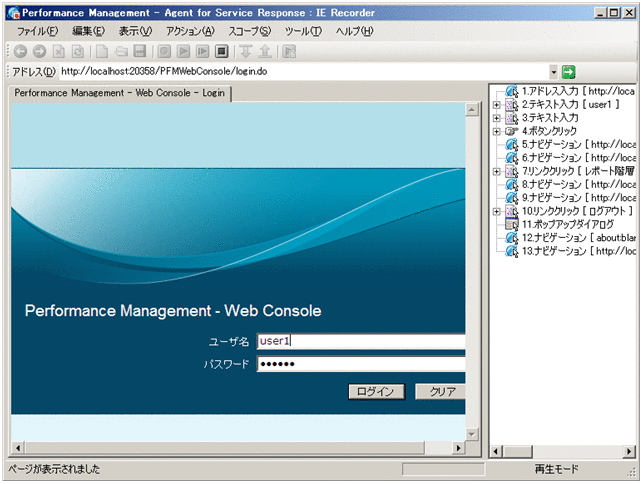Image resolution: width=644 pixels, height=484 pixels.
Task: Click the icon of step 11 ポップアップダイアログ
Action: pos(512,224)
